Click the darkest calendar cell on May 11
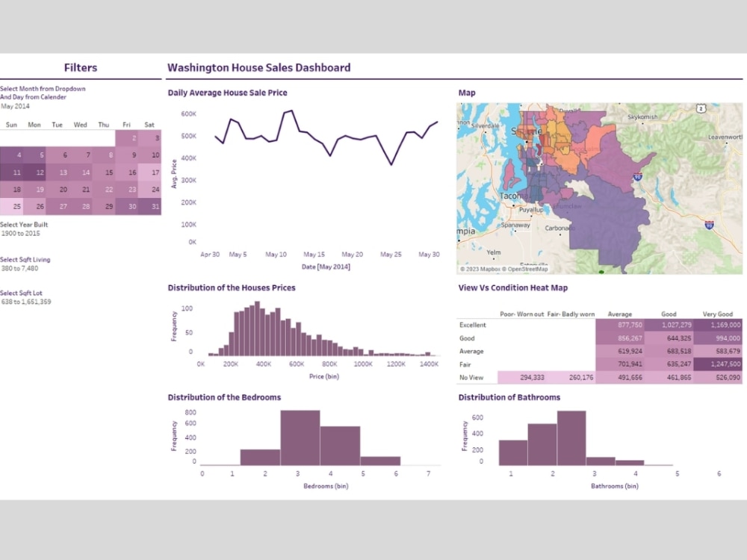The image size is (747, 560). point(11,172)
